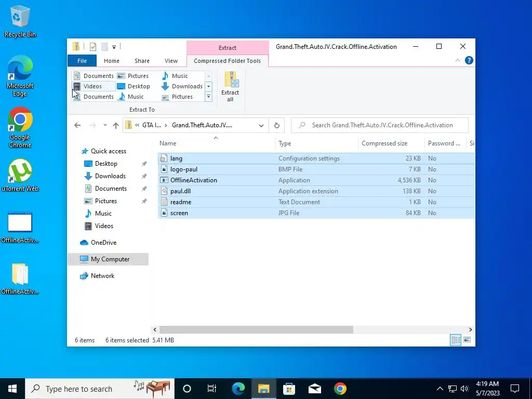Viewport: 532px width, 399px height.
Task: Select the readme text document
Action: pyautogui.click(x=316, y=202)
